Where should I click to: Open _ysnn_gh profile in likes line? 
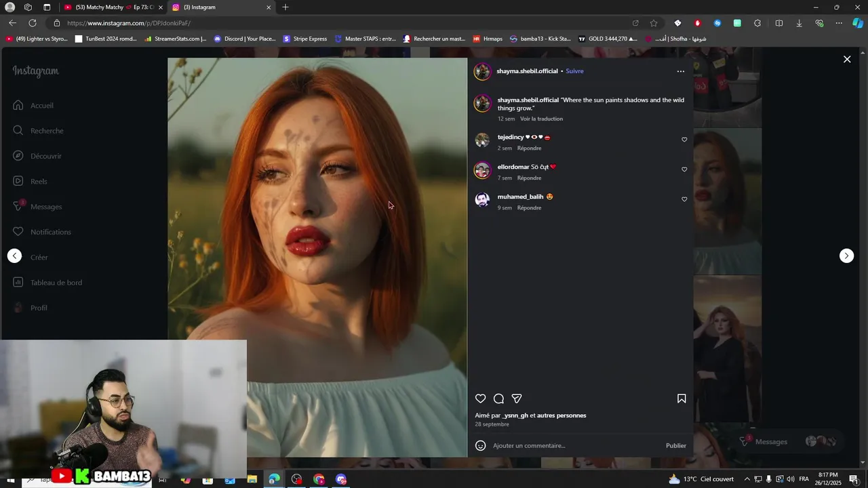515,415
